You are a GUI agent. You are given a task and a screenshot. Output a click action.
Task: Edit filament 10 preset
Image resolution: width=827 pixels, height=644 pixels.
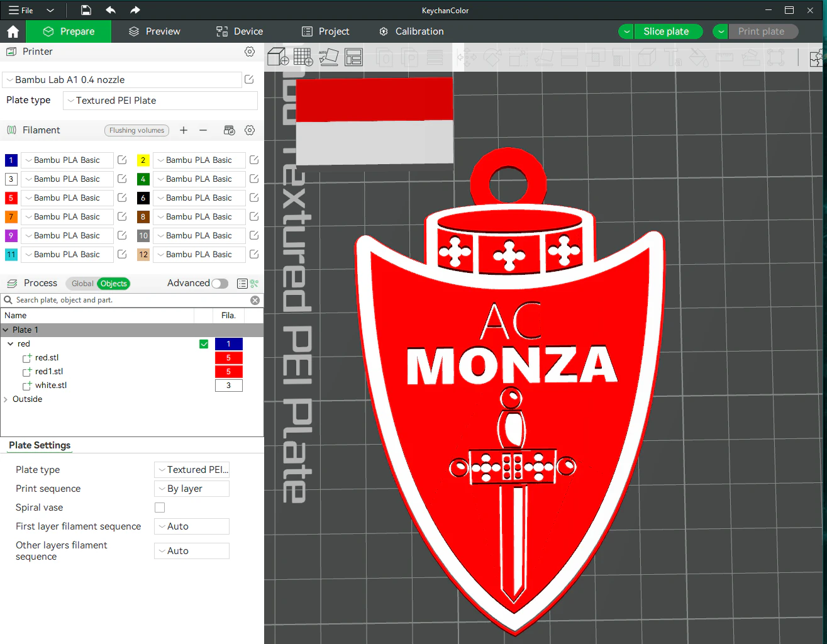click(x=254, y=235)
